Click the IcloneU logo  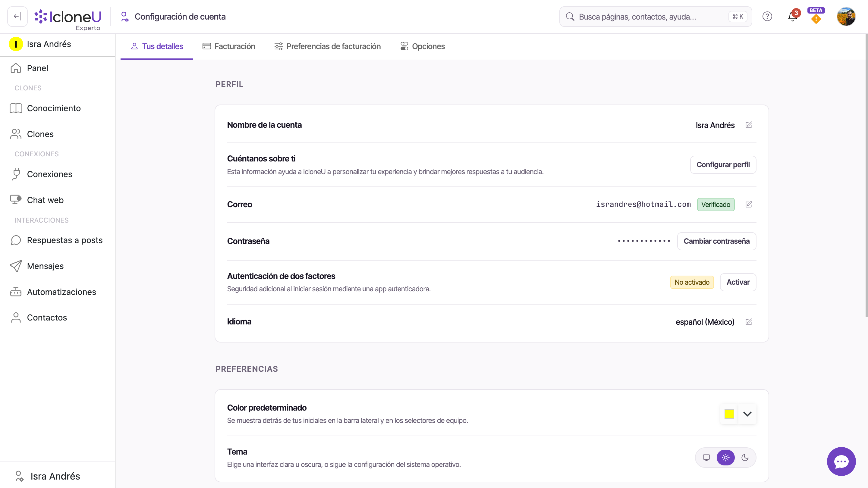point(68,17)
